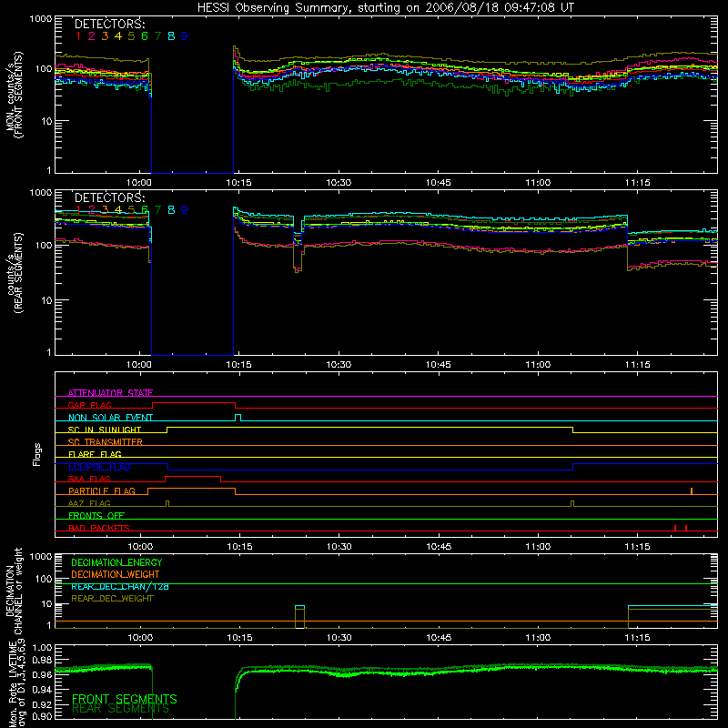Select the DECIMATION_ENERGY legend label
This screenshot has width=728, height=728.
(116, 562)
